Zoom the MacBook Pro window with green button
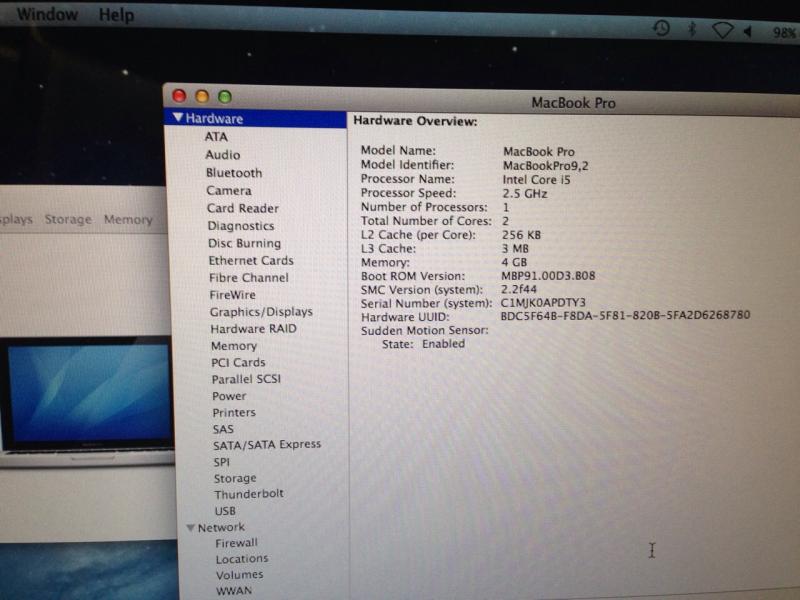This screenshot has width=800, height=600. pyautogui.click(x=224, y=96)
